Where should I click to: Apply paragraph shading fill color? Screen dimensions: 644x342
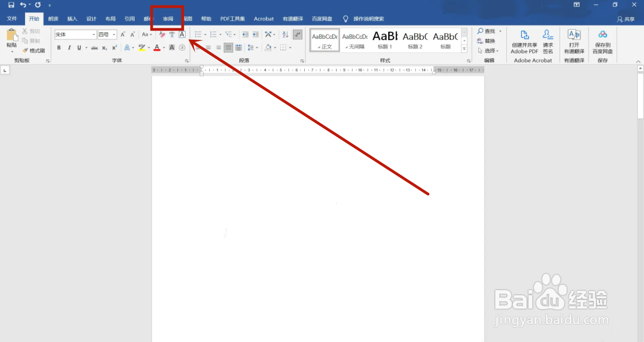pos(268,47)
